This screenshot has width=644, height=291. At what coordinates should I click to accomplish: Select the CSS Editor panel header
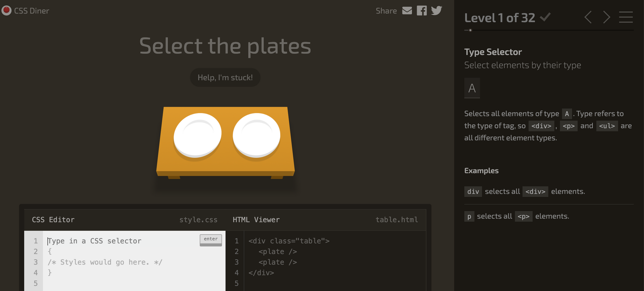(x=53, y=220)
